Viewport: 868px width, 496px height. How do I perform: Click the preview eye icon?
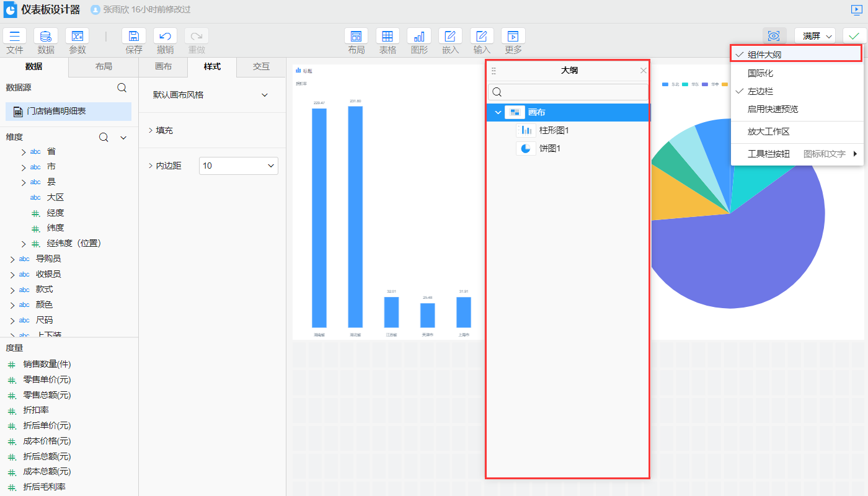(x=774, y=36)
